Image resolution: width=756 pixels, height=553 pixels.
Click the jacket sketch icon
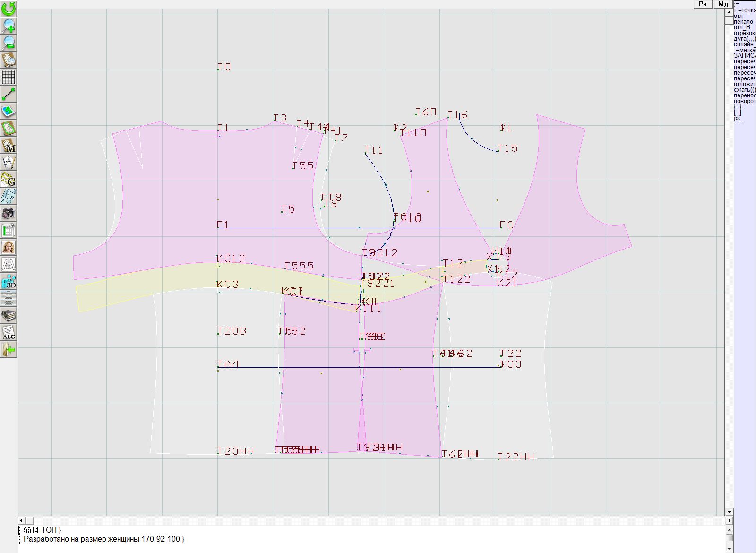pos(9,264)
